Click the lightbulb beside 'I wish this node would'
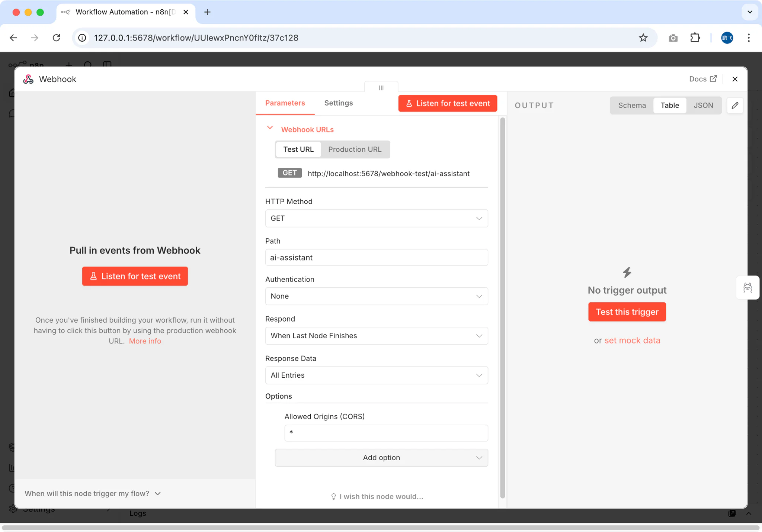This screenshot has width=762, height=532. tap(333, 496)
